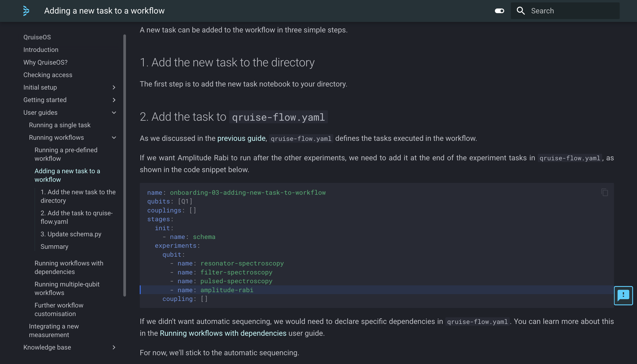This screenshot has height=364, width=637.
Task: Click the QruiseOS logo icon
Action: [26, 11]
